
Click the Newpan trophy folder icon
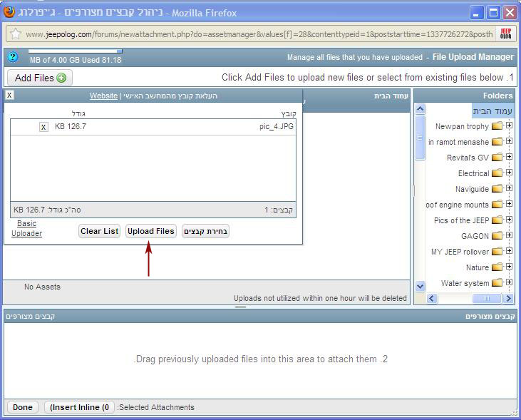pos(497,126)
